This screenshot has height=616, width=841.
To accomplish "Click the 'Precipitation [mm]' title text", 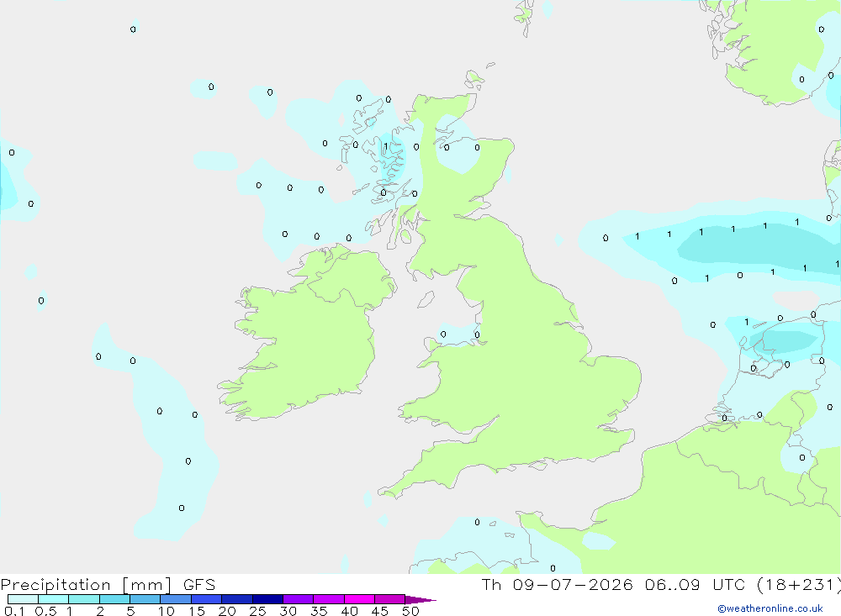I will coord(86,585).
